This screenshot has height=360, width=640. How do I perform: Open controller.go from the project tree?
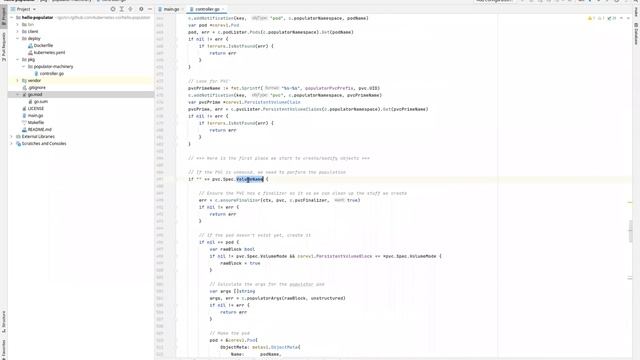(x=51, y=73)
